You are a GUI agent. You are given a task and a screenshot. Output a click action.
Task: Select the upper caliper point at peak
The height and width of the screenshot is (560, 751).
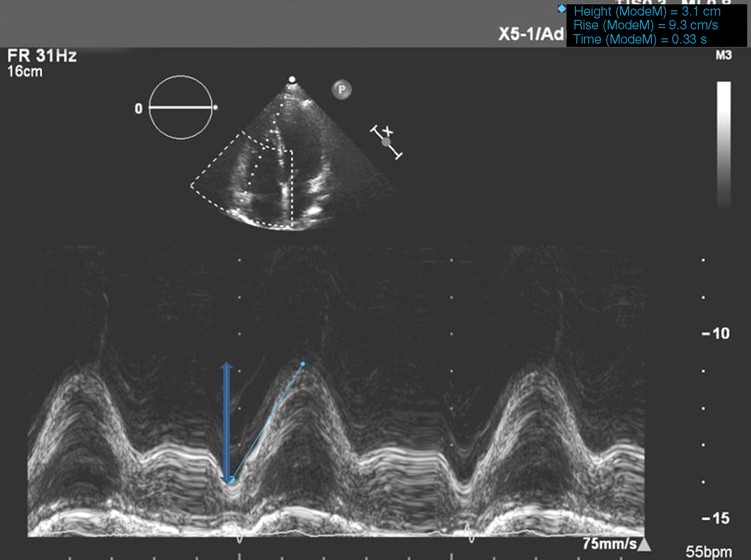303,364
